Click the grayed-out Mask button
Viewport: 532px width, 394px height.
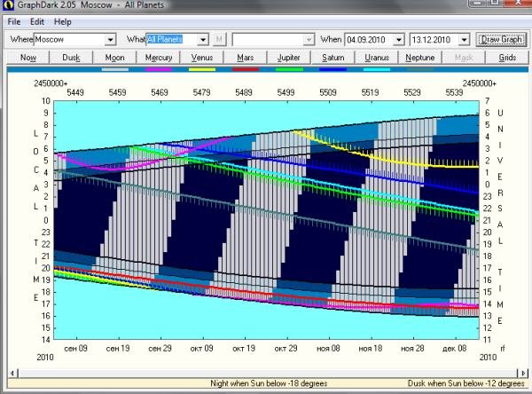click(x=464, y=58)
